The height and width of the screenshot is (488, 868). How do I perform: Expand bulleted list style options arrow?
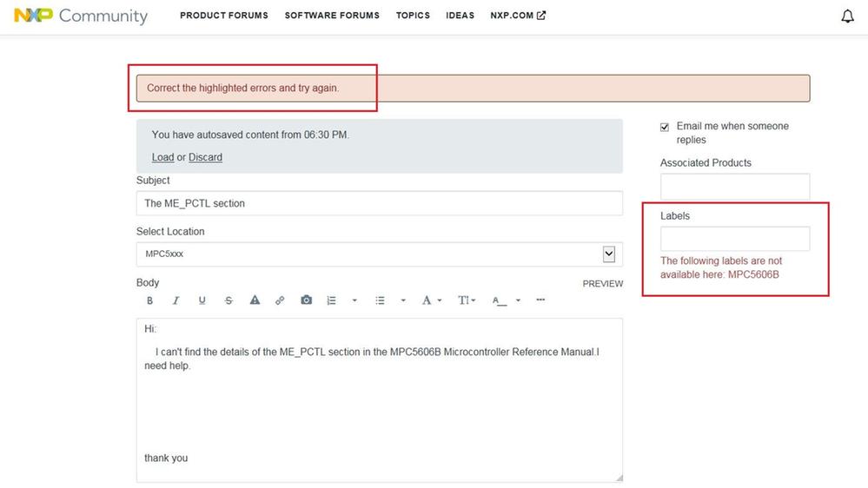[403, 300]
